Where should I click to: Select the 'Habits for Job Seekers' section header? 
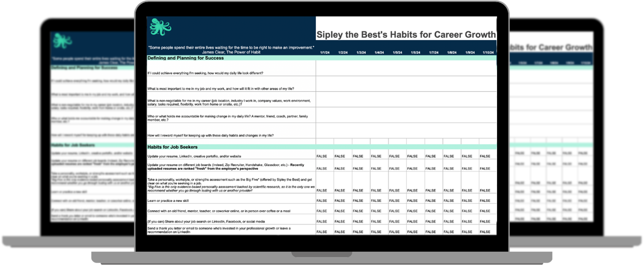point(172,147)
